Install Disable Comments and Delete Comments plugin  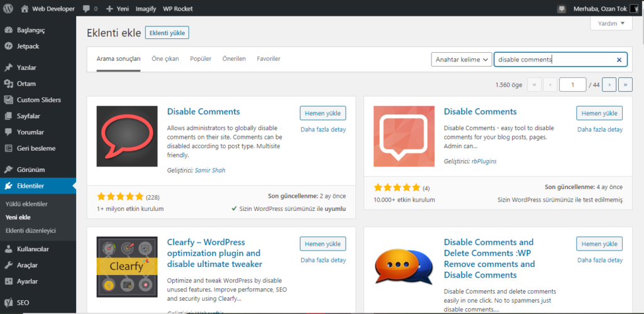599,244
